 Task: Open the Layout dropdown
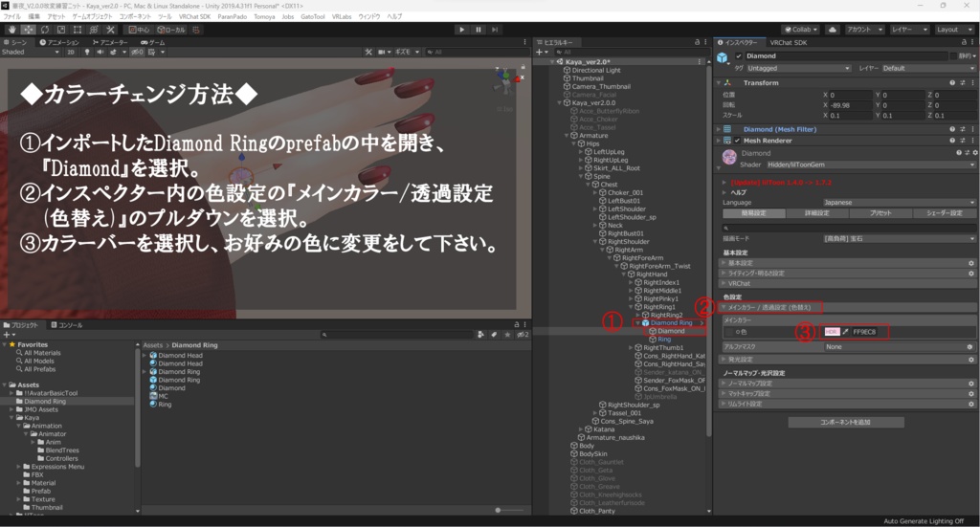coord(953,30)
